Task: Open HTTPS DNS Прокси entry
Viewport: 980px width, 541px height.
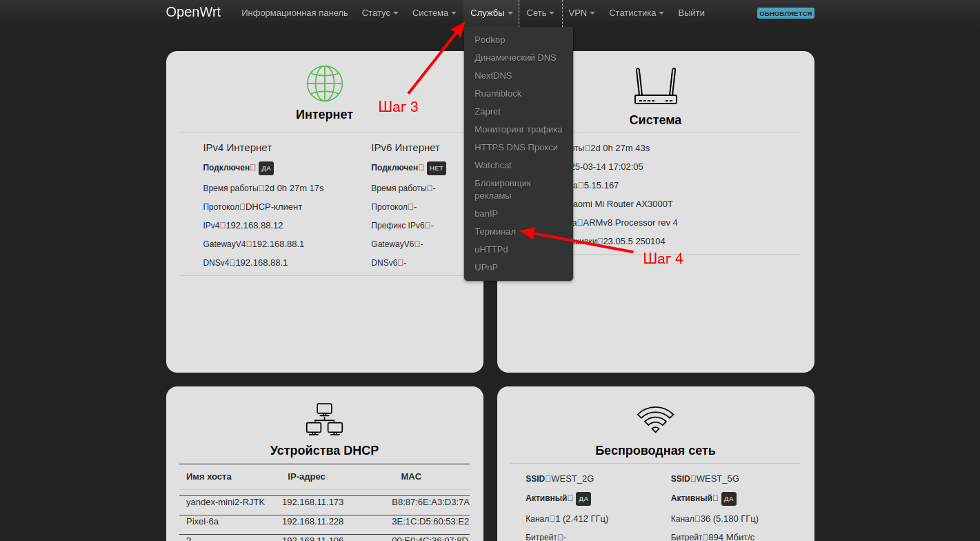Action: (517, 147)
